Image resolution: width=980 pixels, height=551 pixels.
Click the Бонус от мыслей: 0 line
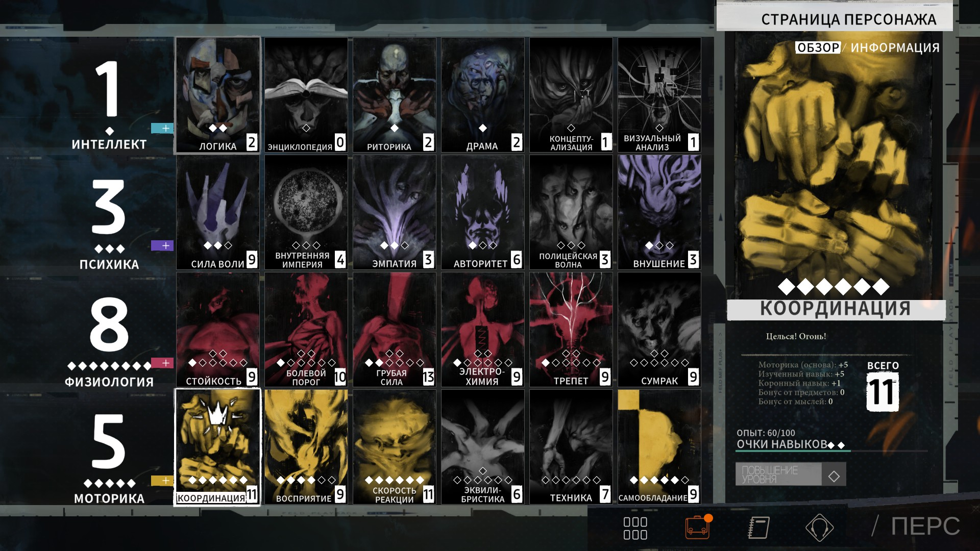pos(796,402)
